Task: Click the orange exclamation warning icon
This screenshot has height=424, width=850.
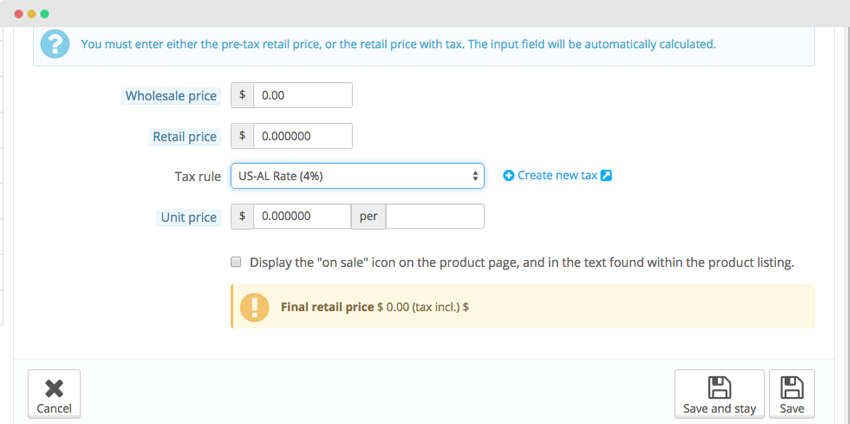Action: pos(254,307)
